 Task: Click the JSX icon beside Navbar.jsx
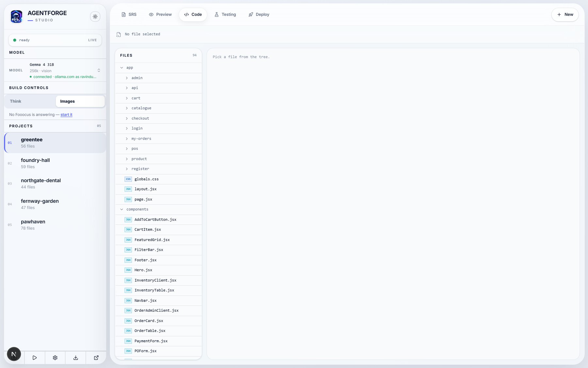coord(128,301)
